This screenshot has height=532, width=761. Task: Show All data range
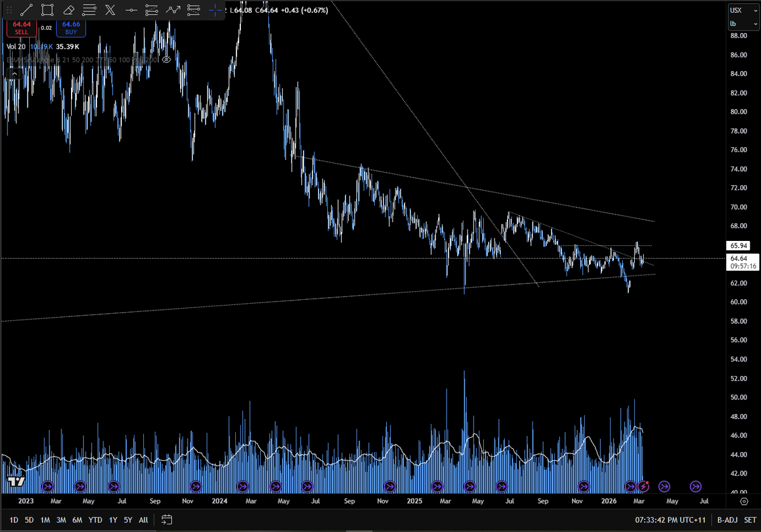pyautogui.click(x=143, y=520)
